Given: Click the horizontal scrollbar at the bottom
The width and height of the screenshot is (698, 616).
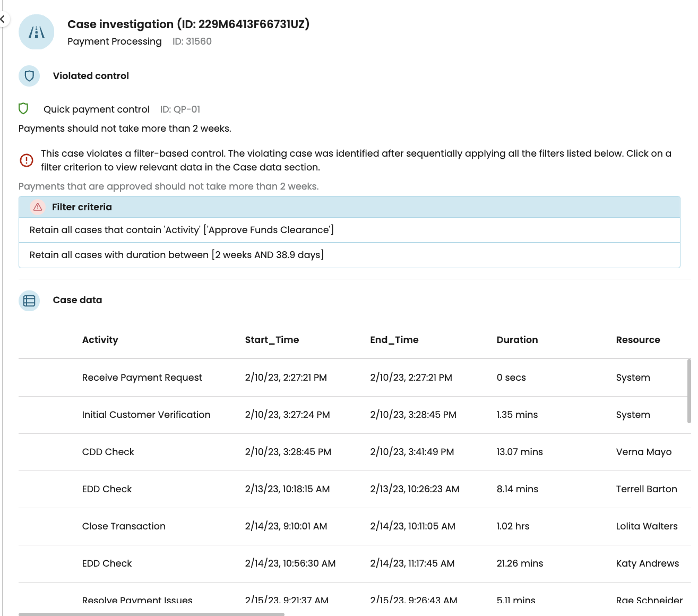Looking at the screenshot, I should click(x=151, y=614).
